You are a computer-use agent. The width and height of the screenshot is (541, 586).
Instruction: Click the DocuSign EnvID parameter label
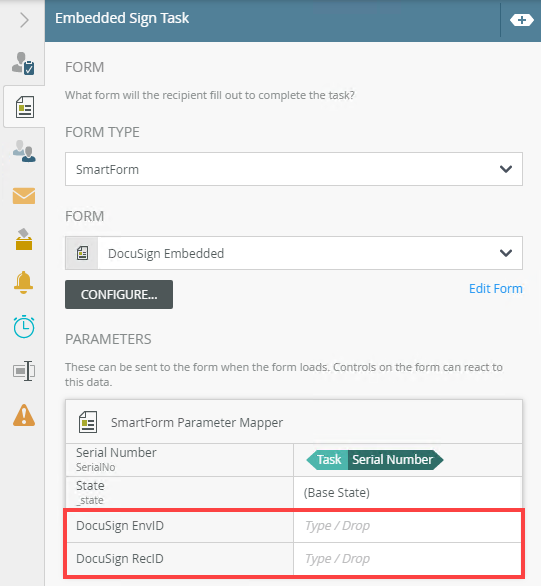pos(120,526)
